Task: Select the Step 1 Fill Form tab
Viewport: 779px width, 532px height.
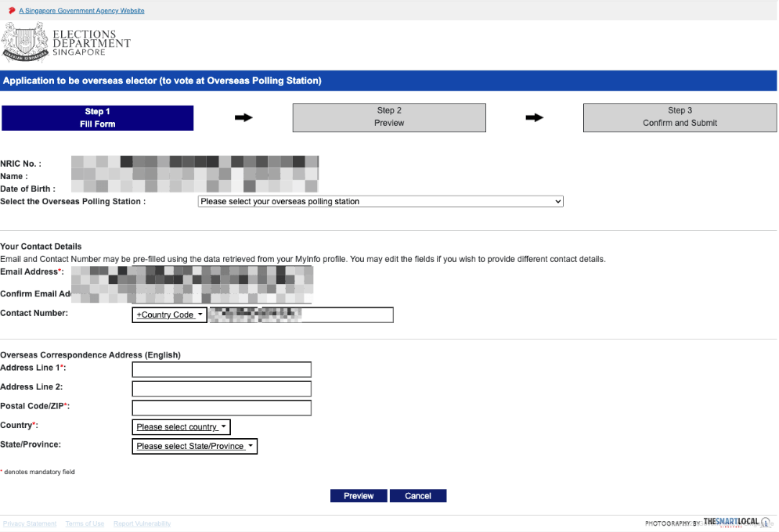Action: pos(97,117)
